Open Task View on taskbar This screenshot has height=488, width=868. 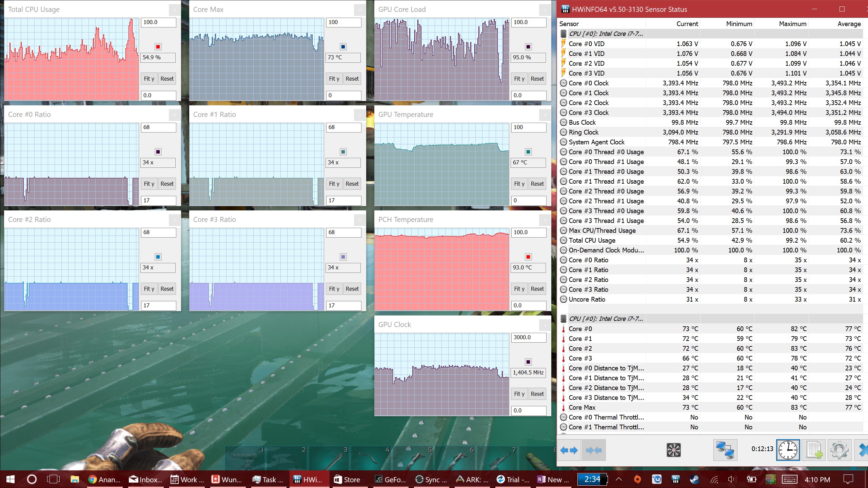(x=53, y=479)
